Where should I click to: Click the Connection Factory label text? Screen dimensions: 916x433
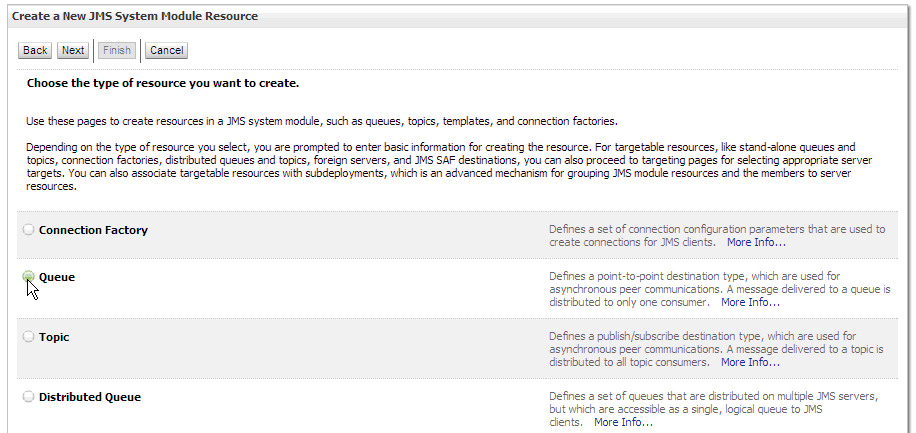(93, 230)
